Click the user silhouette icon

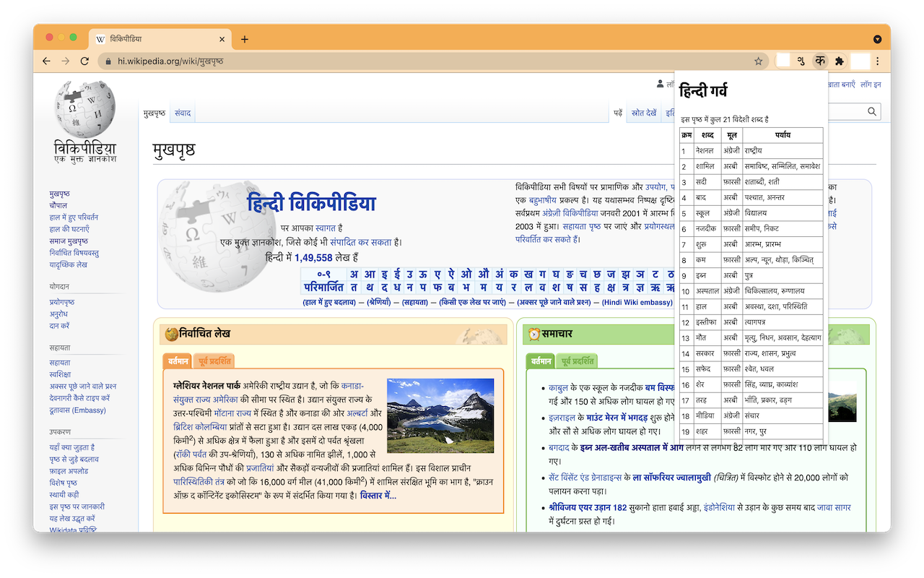coord(661,85)
